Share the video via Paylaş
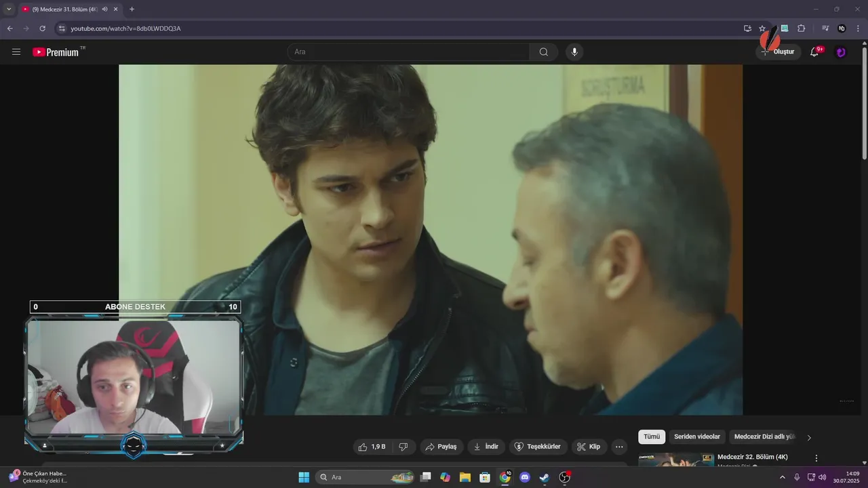 (441, 447)
